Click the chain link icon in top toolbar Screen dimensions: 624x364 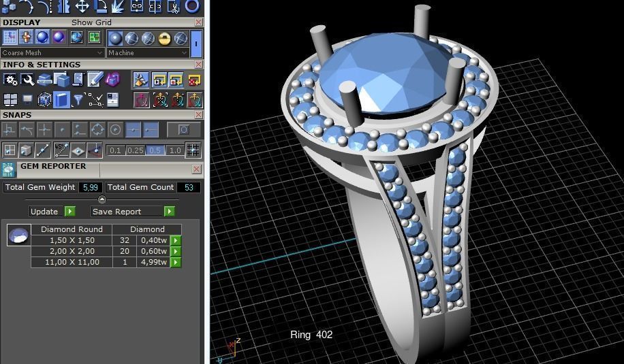pos(136,6)
